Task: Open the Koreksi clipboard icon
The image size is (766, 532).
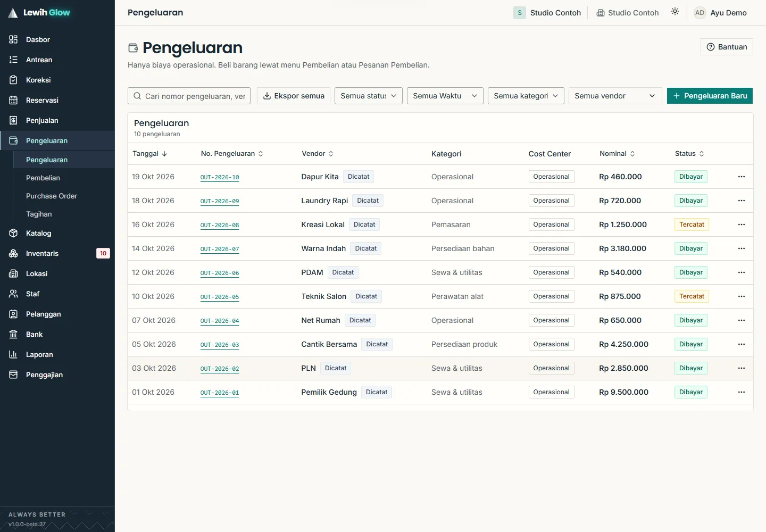Action: [x=13, y=80]
